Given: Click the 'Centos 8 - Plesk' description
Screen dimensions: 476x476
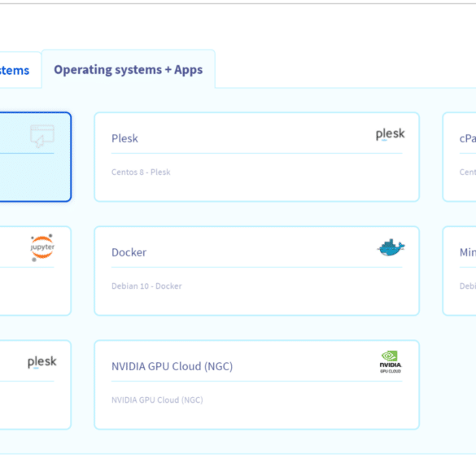Looking at the screenshot, I should [x=141, y=172].
